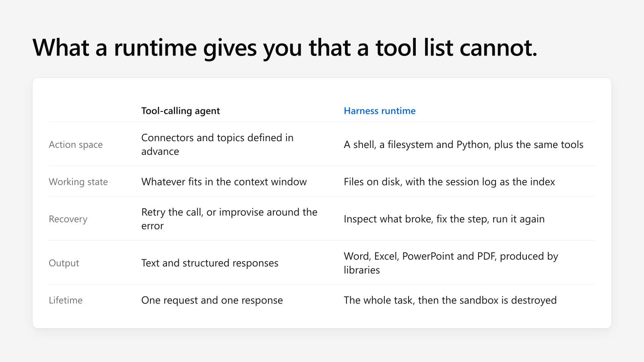Click the 'Working state' row label
Viewport: 644px width, 362px height.
[x=78, y=182]
